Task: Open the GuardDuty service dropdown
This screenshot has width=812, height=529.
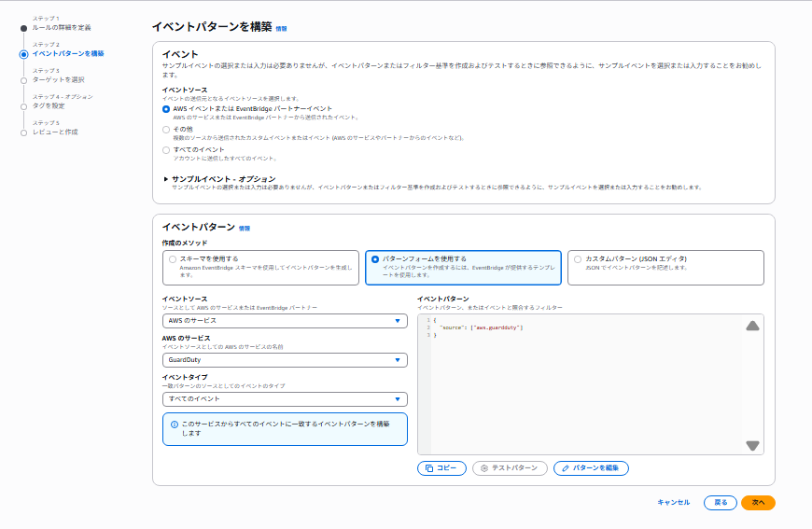Action: [x=285, y=360]
